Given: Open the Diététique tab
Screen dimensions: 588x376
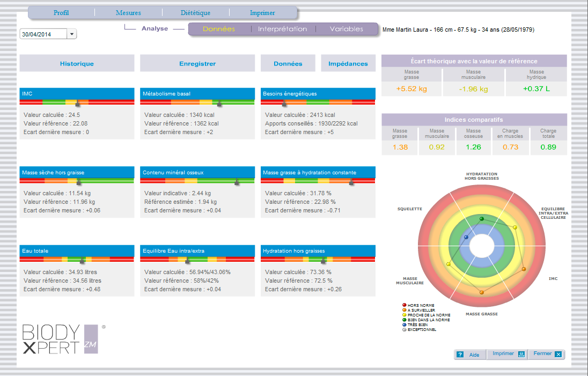Looking at the screenshot, I should 195,13.
